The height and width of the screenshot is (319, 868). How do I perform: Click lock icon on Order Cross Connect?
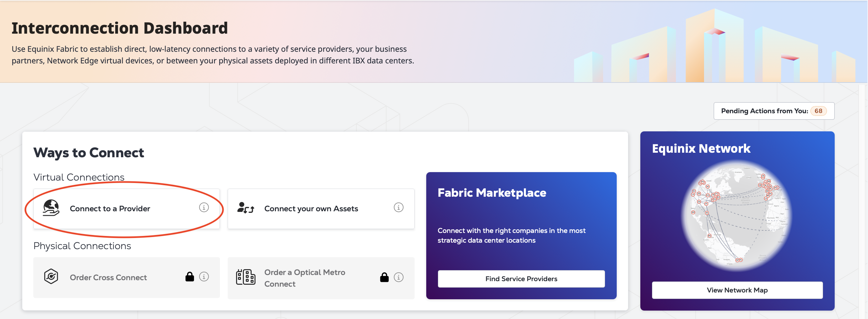click(190, 277)
